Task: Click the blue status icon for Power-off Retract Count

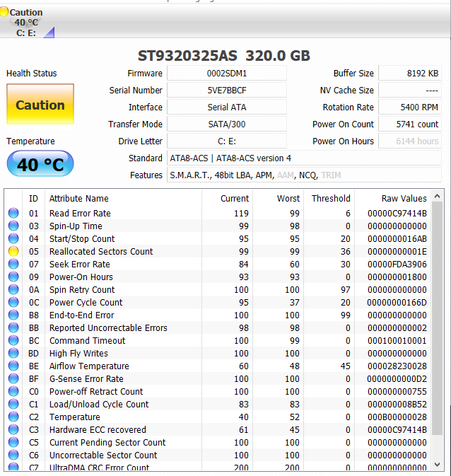Action: (13, 392)
